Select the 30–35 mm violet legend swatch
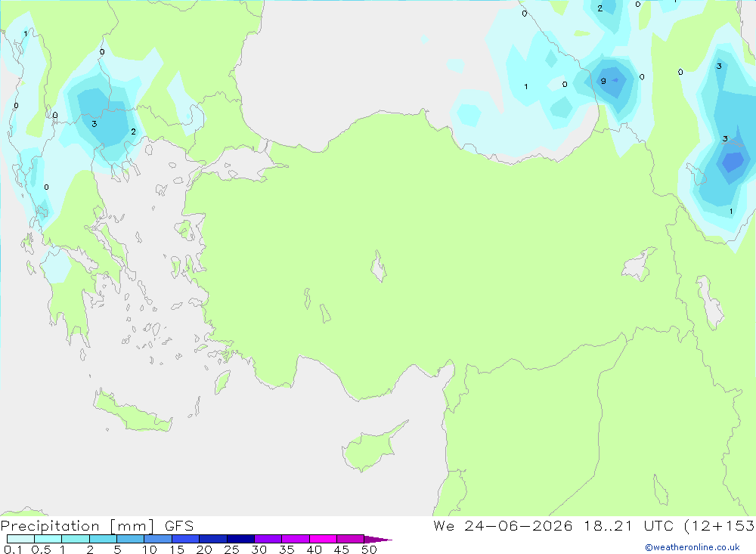The image size is (756, 554). click(268, 539)
